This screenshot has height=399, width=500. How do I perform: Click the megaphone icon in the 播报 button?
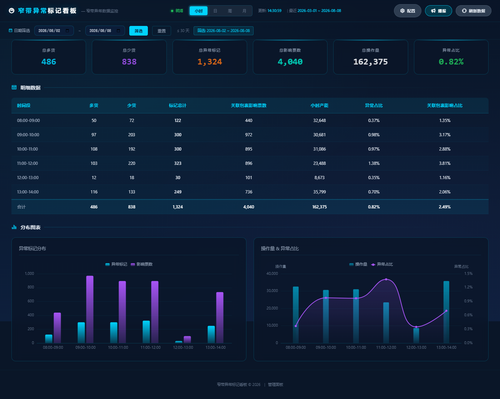(x=433, y=11)
